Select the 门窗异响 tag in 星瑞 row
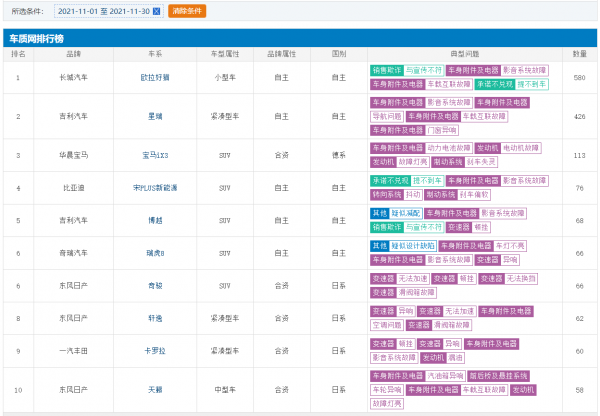Screen dimensions: 600x416 441,130
